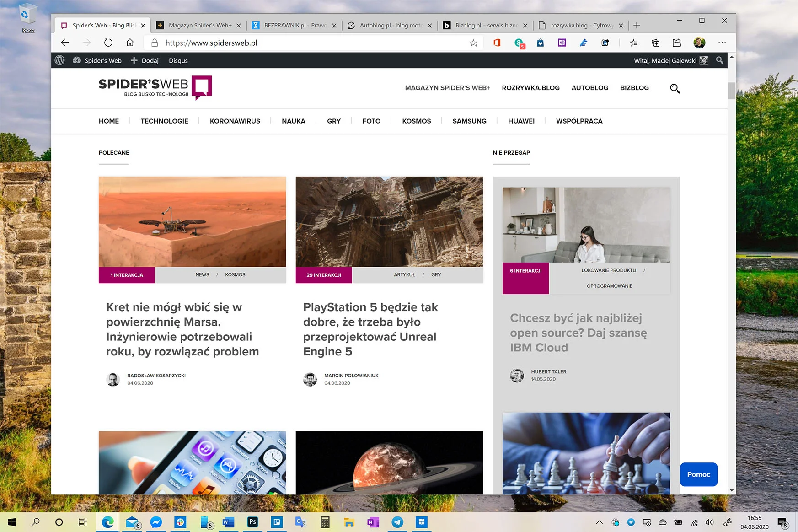
Task: Open the magnifier search on the Spider's Web header
Action: (675, 88)
